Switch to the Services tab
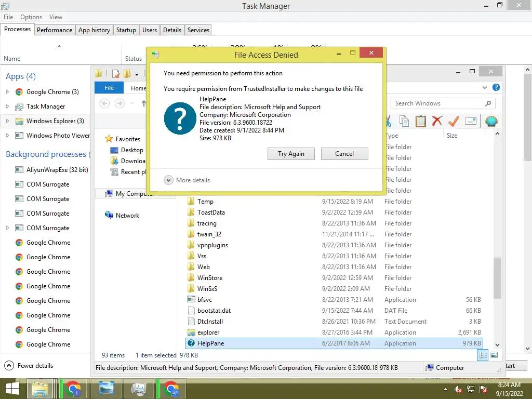 tap(198, 30)
